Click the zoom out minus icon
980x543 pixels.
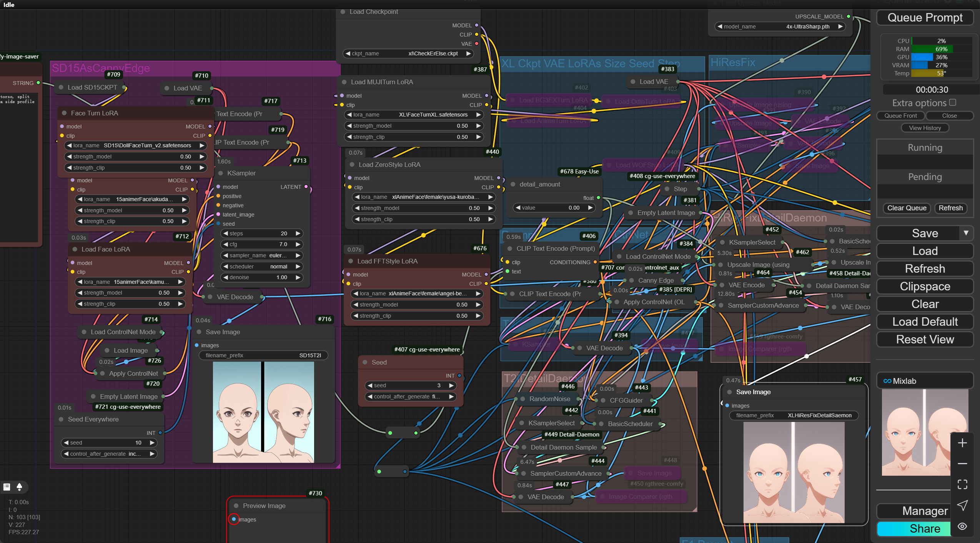click(962, 464)
